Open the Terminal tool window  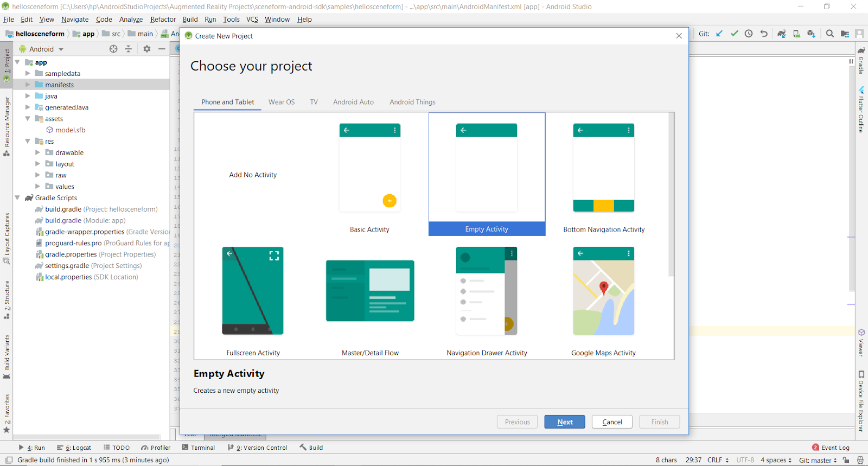(x=199, y=448)
